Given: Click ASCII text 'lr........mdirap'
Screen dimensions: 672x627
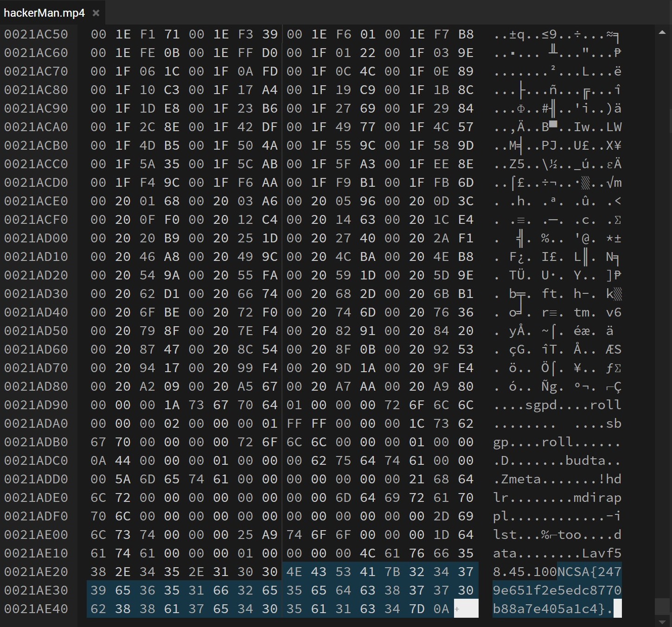Looking at the screenshot, I should tap(557, 498).
